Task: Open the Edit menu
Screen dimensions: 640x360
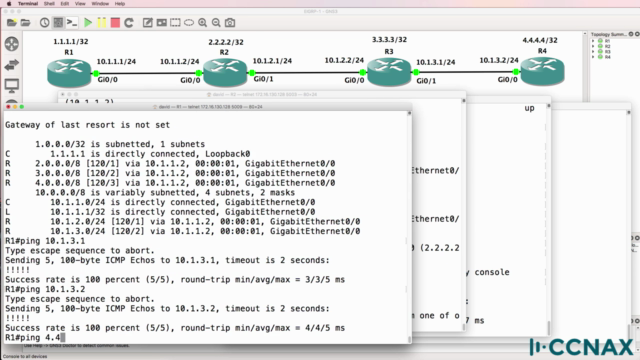Action: click(x=65, y=4)
